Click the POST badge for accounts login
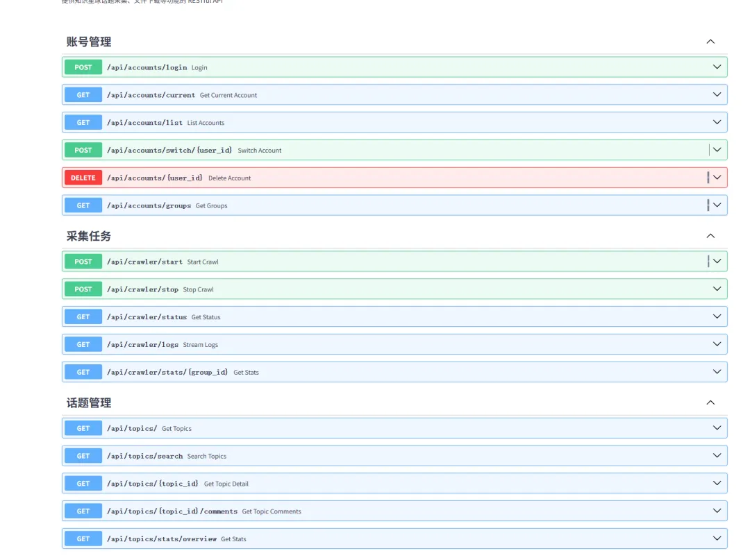Viewport: 750px width, 560px height. [x=83, y=67]
